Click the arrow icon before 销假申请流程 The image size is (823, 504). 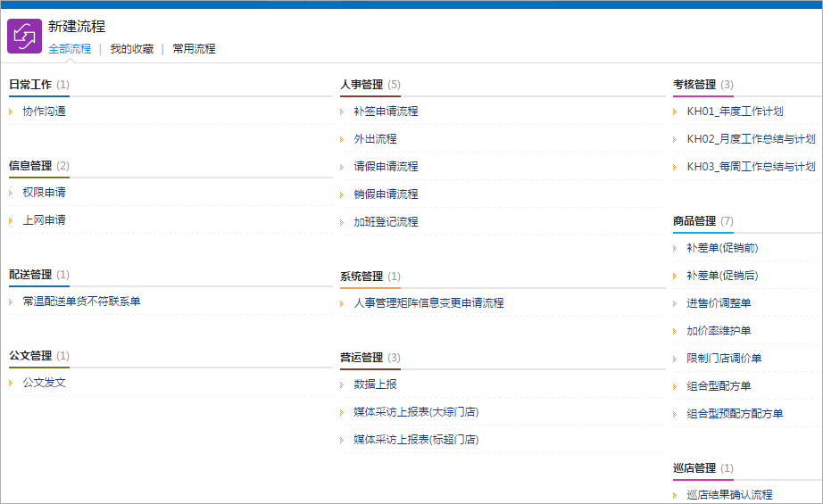point(343,194)
